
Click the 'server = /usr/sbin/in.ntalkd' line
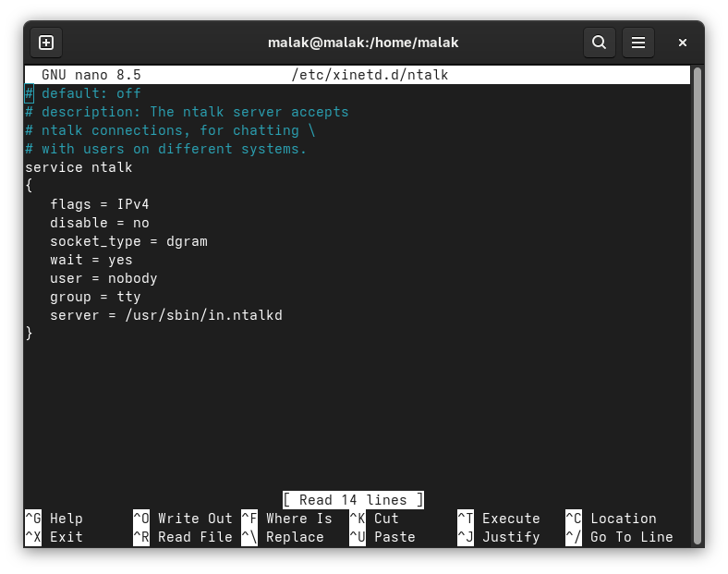166,315
